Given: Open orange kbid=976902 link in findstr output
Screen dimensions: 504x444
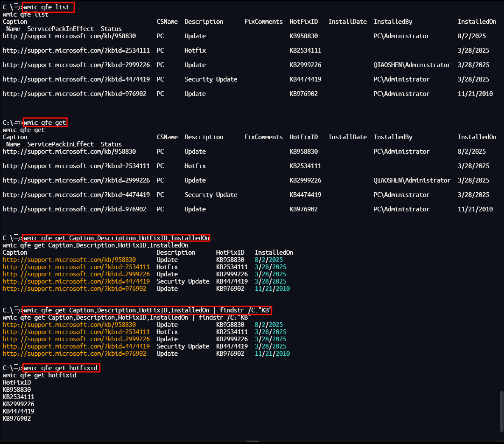Looking at the screenshot, I should [x=74, y=354].
